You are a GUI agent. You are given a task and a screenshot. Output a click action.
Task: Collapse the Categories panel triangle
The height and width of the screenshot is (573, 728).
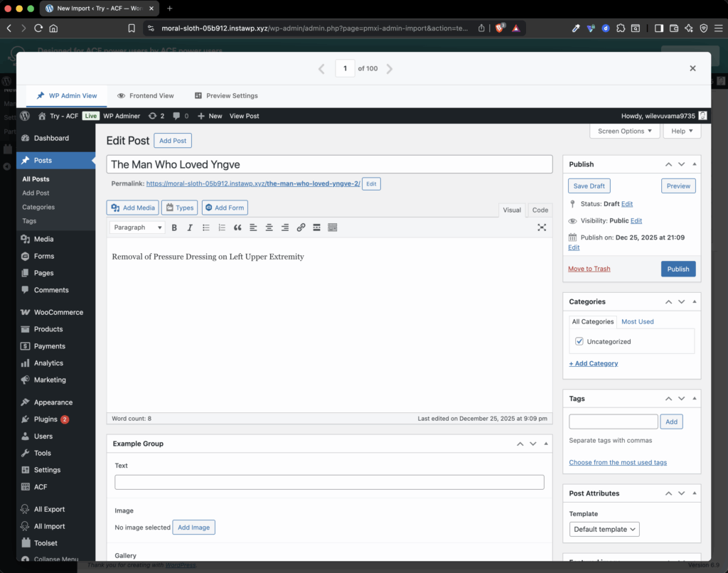[695, 301]
